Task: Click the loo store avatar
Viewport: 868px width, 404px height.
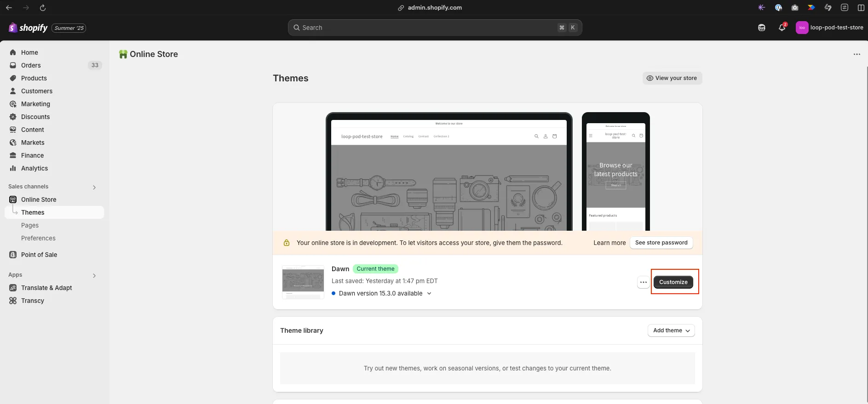Action: coord(802,28)
